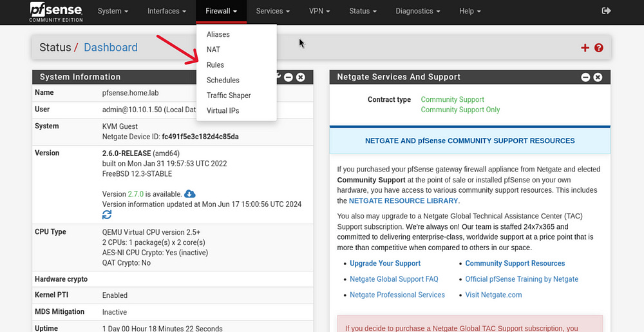Click the QEMU Virtual CPU version text
Image resolution: width=644 pixels, height=332 pixels.
tap(151, 232)
